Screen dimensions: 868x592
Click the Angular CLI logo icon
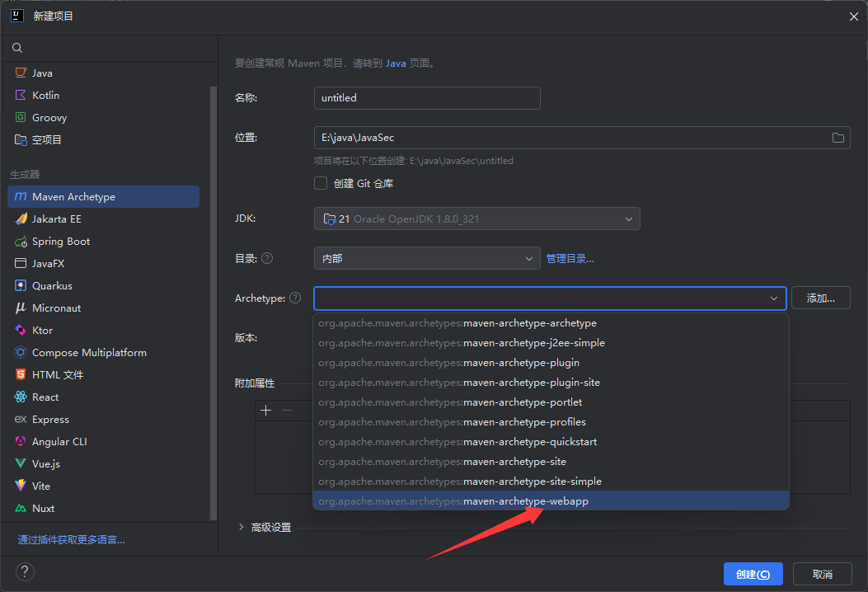[x=21, y=441]
